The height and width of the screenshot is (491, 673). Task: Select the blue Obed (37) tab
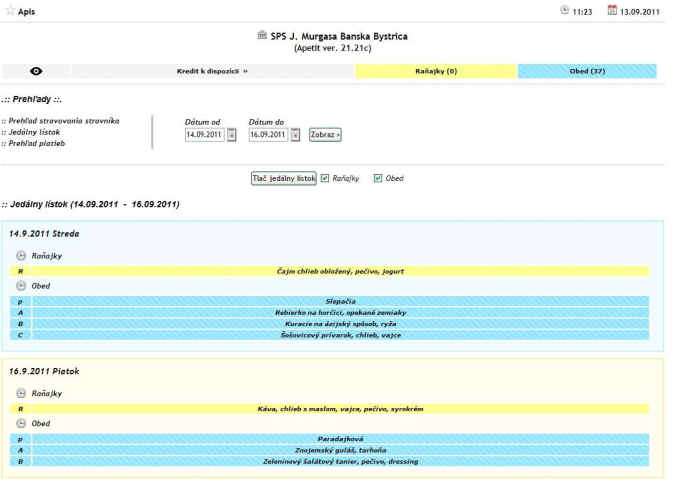click(x=586, y=72)
